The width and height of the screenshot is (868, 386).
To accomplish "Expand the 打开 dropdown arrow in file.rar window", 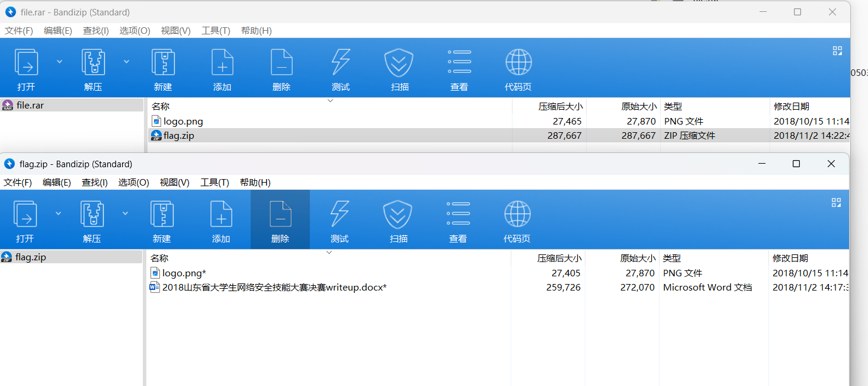I will (59, 61).
